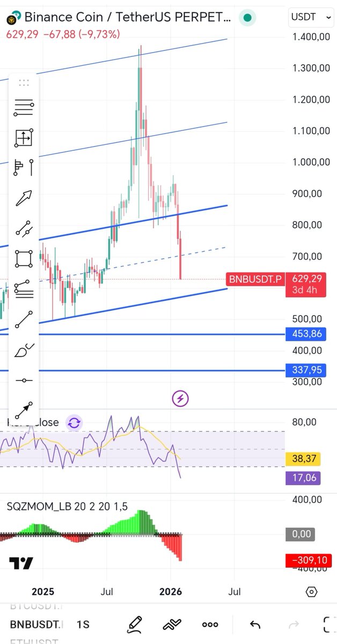Undo the last chart action

(255, 625)
